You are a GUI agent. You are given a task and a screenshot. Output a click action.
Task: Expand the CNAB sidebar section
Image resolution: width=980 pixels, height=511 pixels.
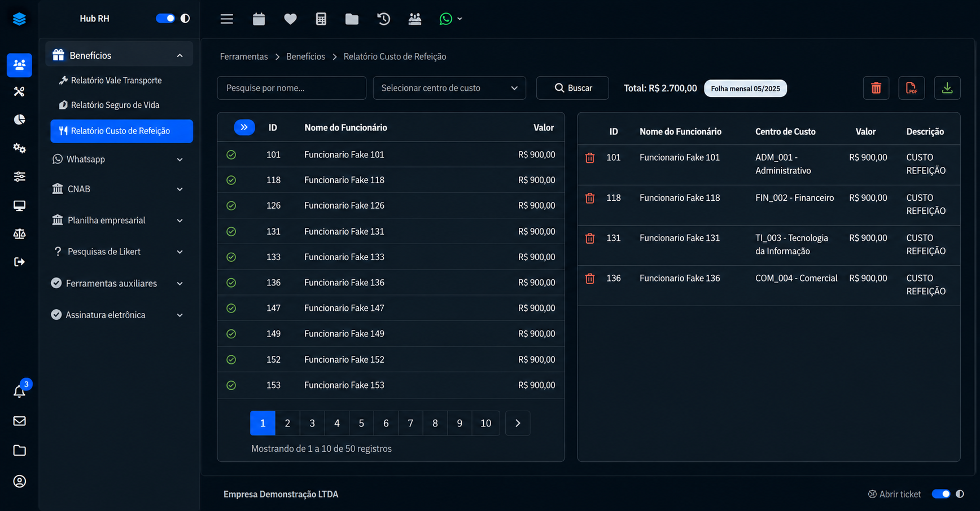pyautogui.click(x=119, y=189)
